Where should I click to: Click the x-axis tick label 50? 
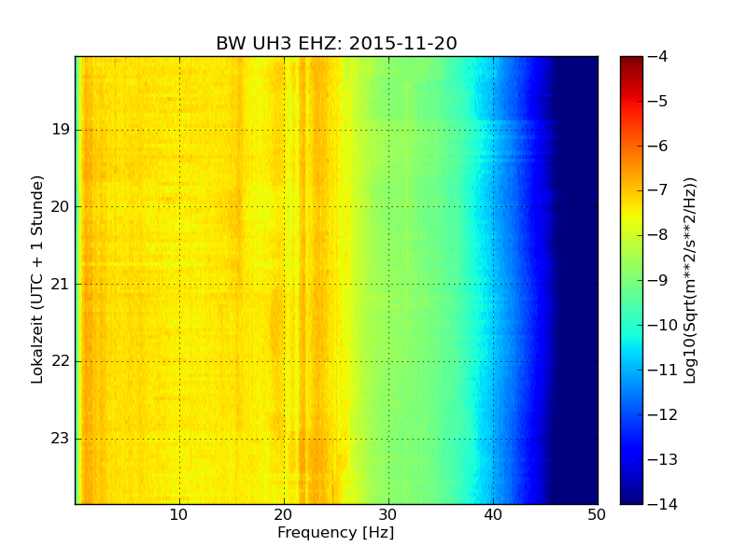coord(597,515)
